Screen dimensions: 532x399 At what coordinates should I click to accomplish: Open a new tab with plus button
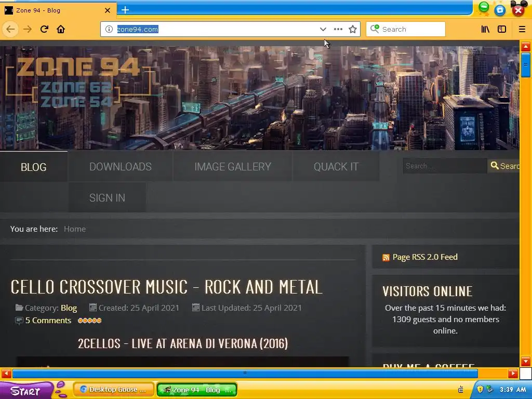coord(125,10)
